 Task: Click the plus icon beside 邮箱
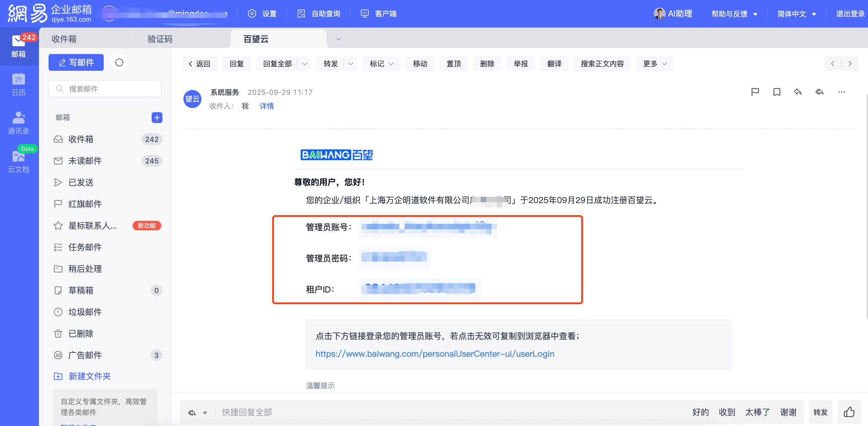(157, 117)
